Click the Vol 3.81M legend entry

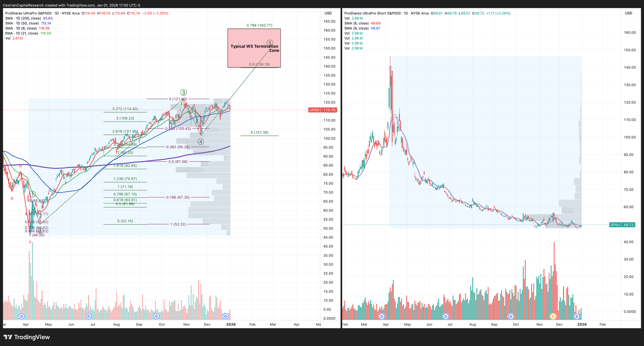pyautogui.click(x=14, y=38)
